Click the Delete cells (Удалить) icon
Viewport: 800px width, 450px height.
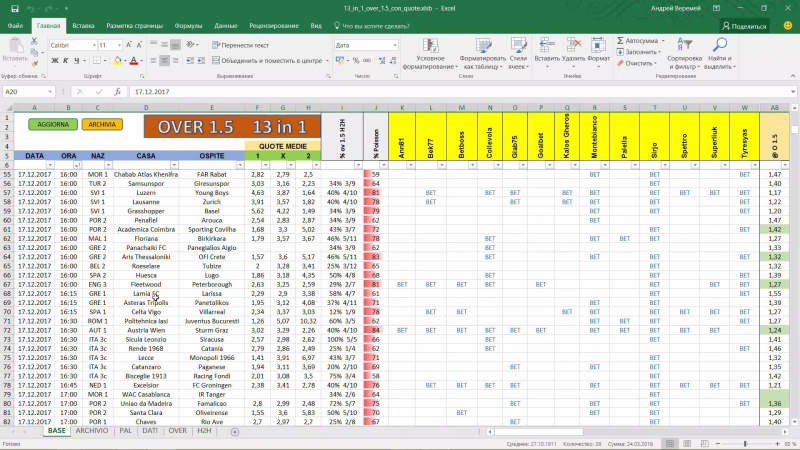(x=573, y=46)
